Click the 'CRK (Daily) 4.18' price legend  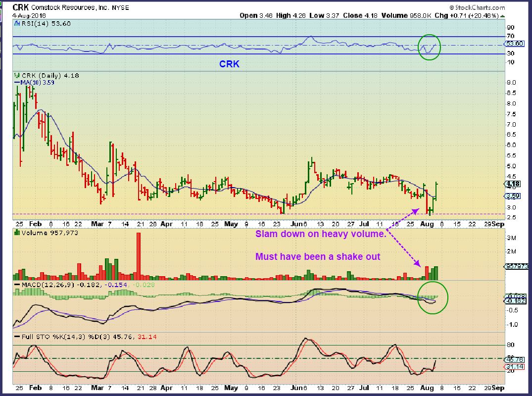pos(50,75)
